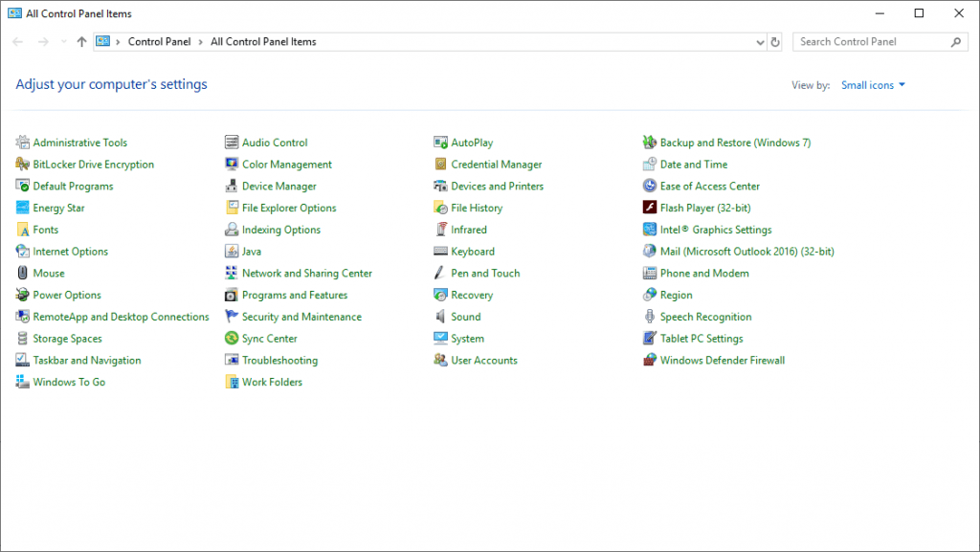Click the Backup and Restore icon
Screen dimensions: 980x552
[650, 143]
